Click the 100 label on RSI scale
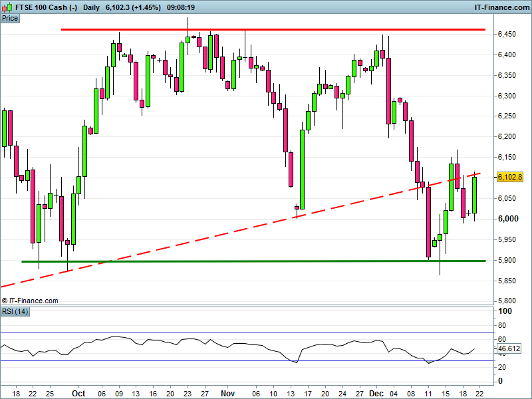Viewport: 532px width, 399px height. click(x=505, y=311)
